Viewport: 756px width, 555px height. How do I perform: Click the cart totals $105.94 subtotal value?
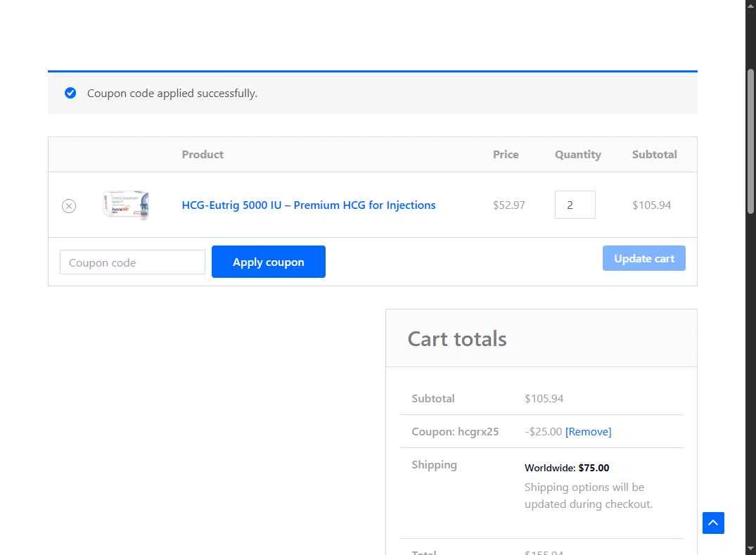tap(544, 398)
